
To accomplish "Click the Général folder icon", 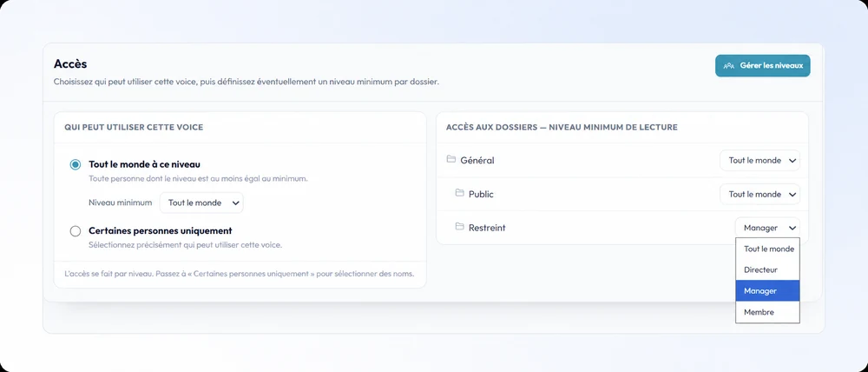I will (450, 160).
